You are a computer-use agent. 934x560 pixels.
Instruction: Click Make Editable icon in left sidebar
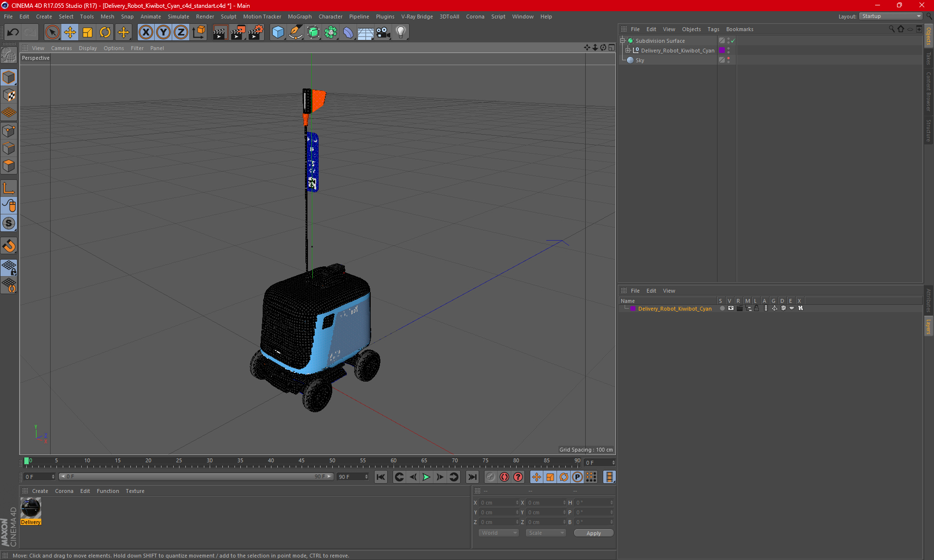point(9,55)
